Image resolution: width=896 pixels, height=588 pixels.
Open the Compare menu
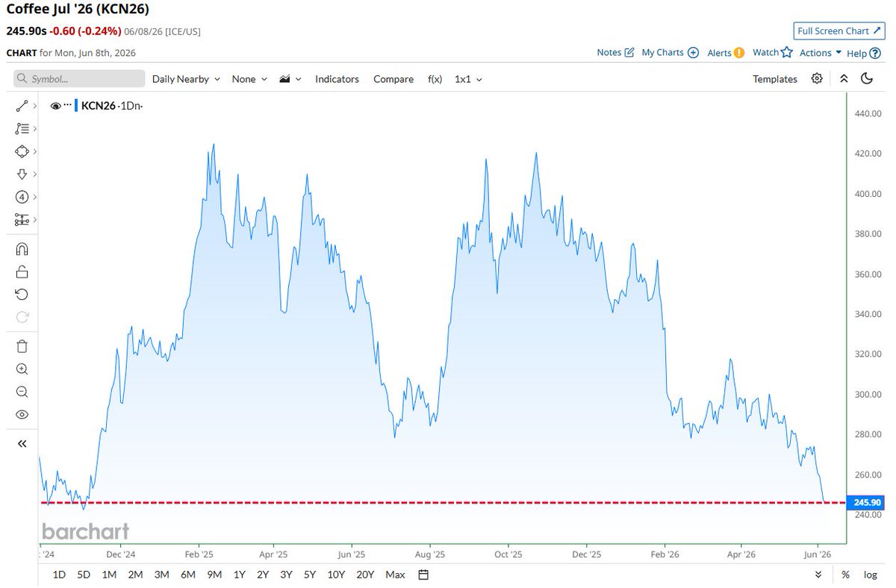coord(393,79)
